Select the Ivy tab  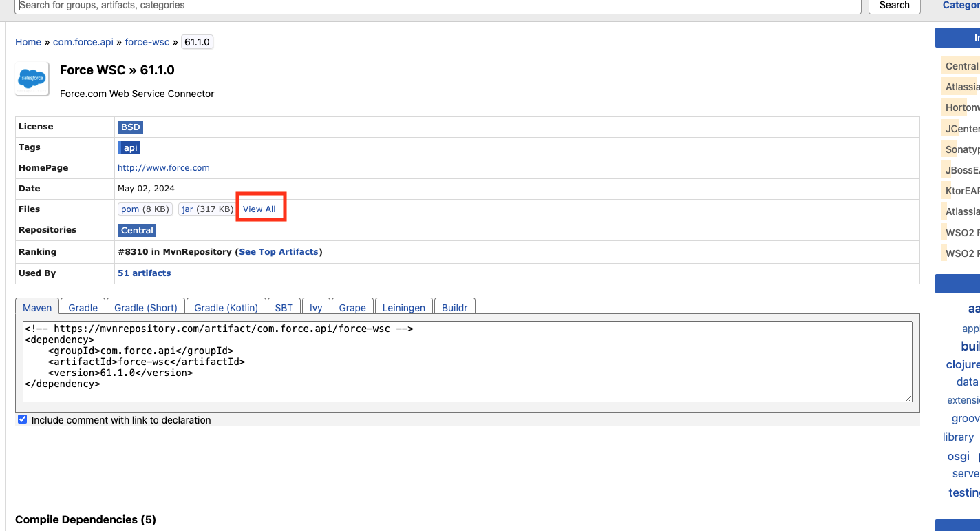tap(316, 308)
